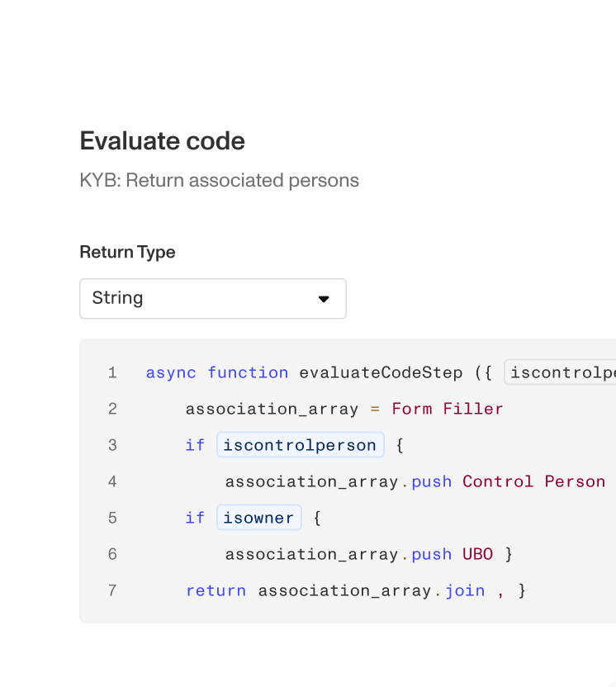616x687 pixels.
Task: Open the Return Type dropdown
Action: click(213, 298)
